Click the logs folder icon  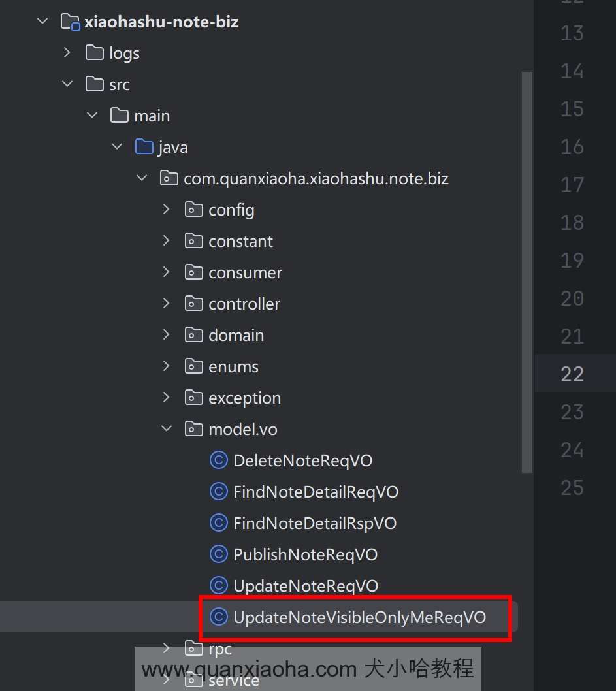point(95,53)
